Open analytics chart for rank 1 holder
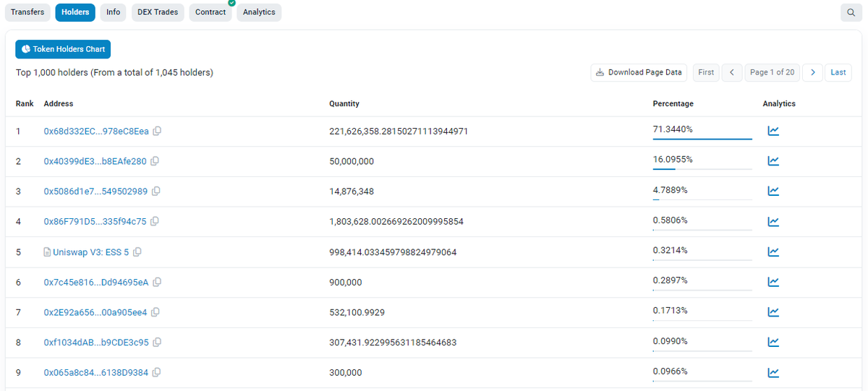This screenshot has width=868, height=391. click(x=773, y=131)
